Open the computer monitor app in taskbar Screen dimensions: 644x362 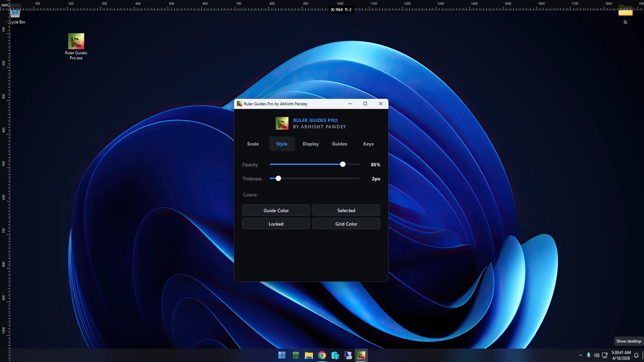click(x=348, y=355)
